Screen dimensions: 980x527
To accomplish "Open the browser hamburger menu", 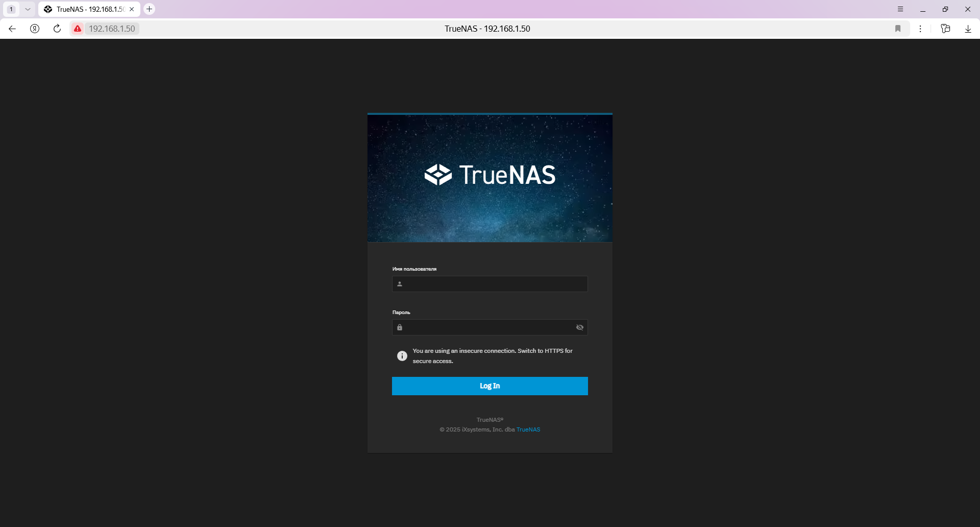I will tap(900, 9).
